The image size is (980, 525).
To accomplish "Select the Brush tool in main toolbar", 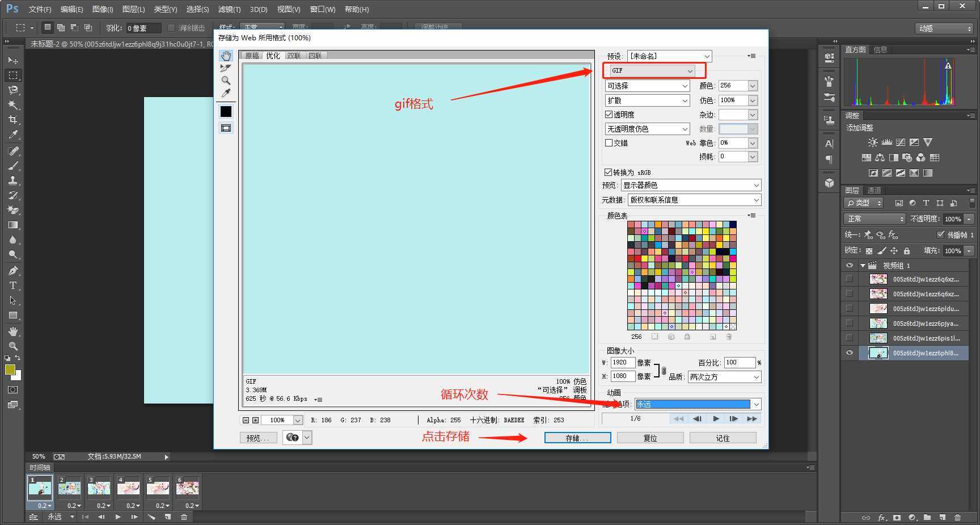I will point(13,166).
